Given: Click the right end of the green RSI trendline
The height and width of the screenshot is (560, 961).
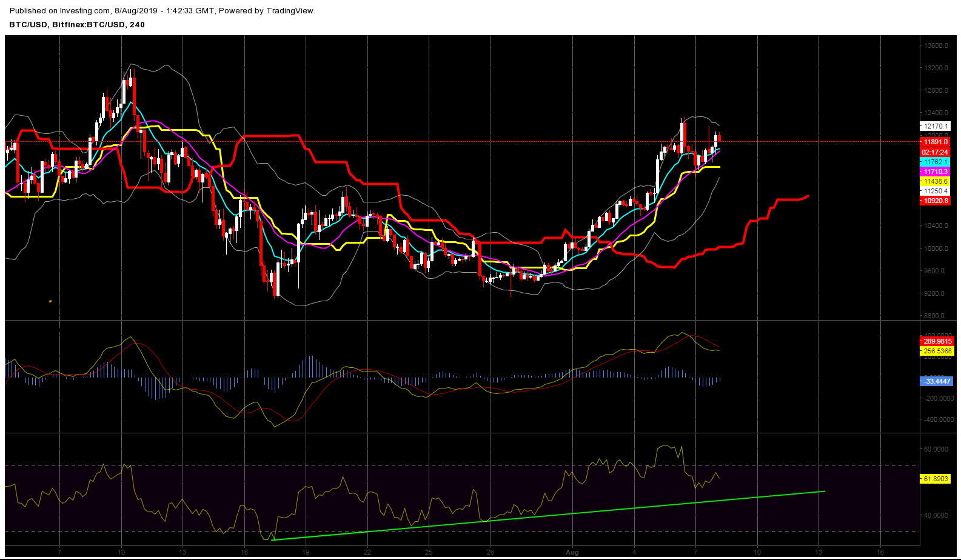Looking at the screenshot, I should [824, 491].
